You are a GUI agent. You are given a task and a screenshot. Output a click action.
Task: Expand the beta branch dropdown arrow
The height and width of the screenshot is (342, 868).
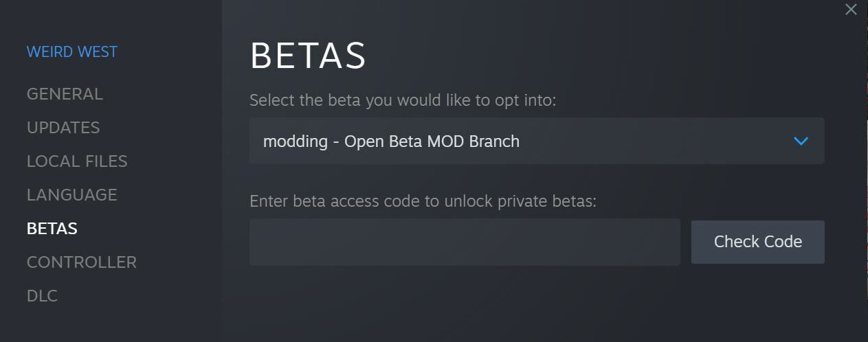pos(801,141)
